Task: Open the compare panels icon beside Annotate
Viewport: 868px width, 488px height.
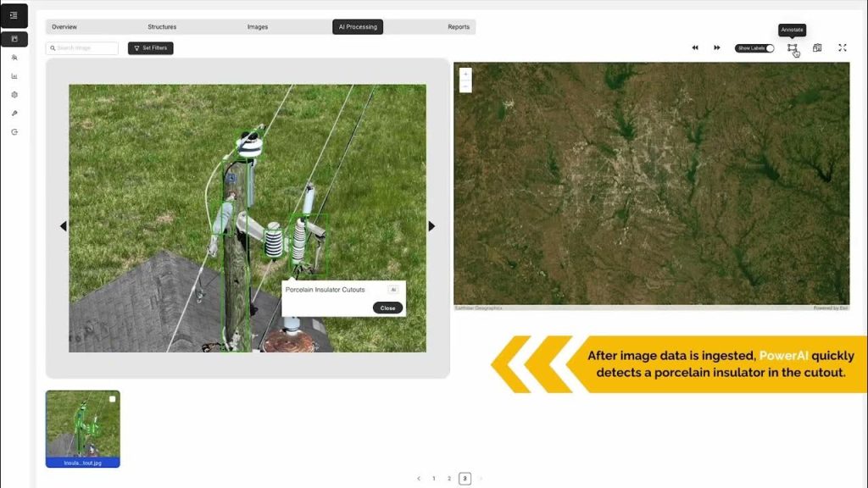Action: coord(817,48)
